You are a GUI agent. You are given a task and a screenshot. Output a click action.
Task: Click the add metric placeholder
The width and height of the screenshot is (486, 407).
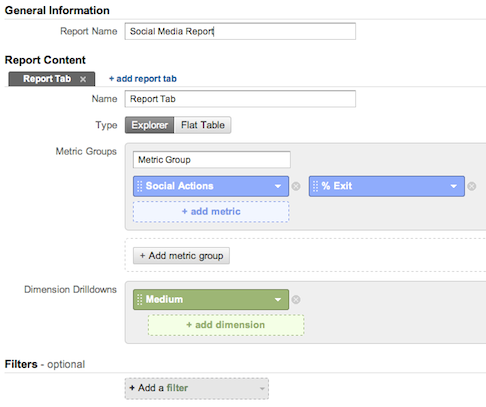tap(211, 211)
